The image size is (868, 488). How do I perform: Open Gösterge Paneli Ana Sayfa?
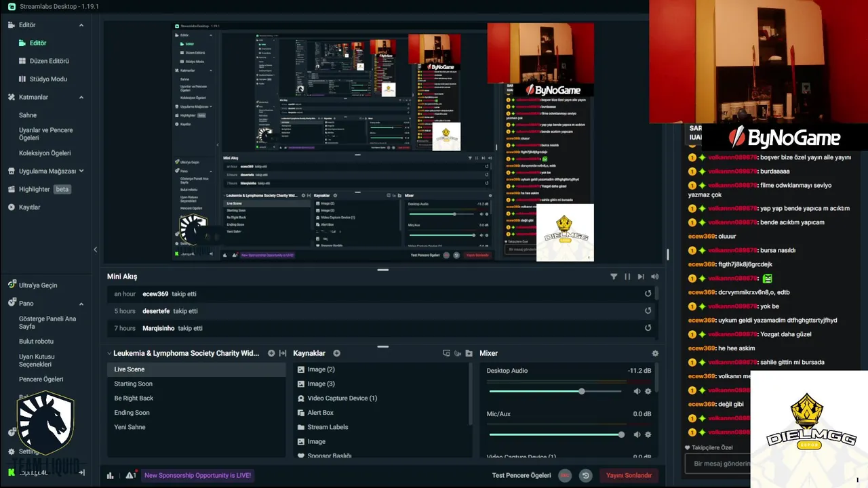pyautogui.click(x=47, y=323)
